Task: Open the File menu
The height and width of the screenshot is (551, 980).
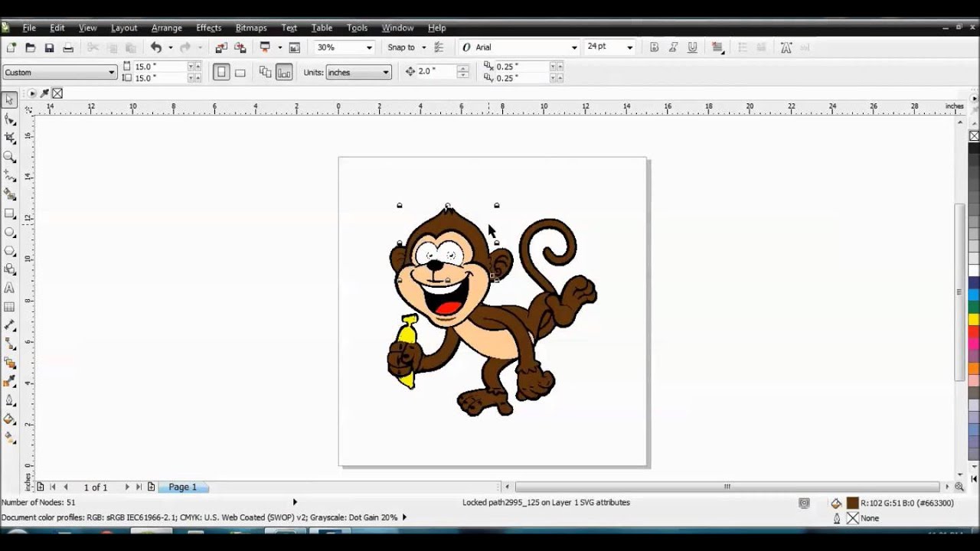Action: click(x=29, y=28)
